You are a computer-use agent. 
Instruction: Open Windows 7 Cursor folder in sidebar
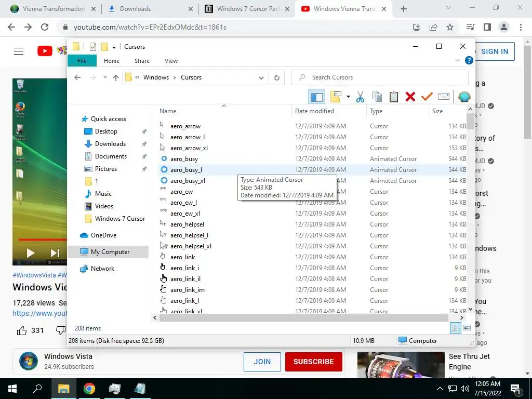(x=120, y=219)
